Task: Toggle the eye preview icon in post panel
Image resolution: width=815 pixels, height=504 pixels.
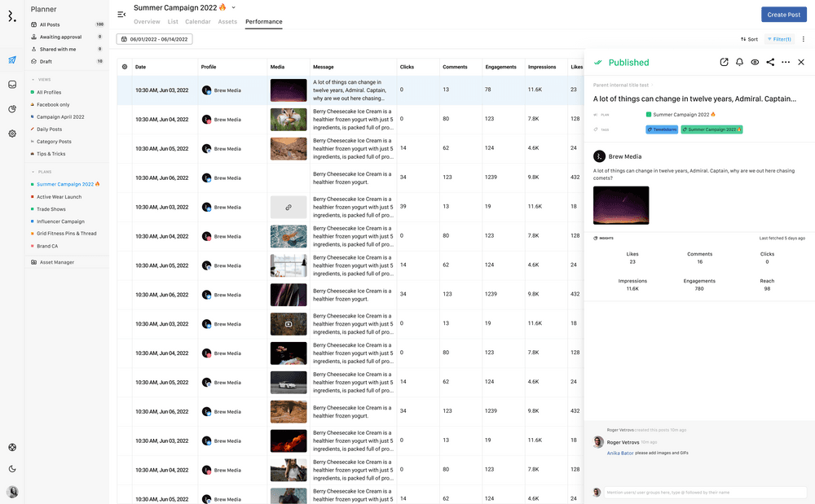Action: click(x=755, y=62)
